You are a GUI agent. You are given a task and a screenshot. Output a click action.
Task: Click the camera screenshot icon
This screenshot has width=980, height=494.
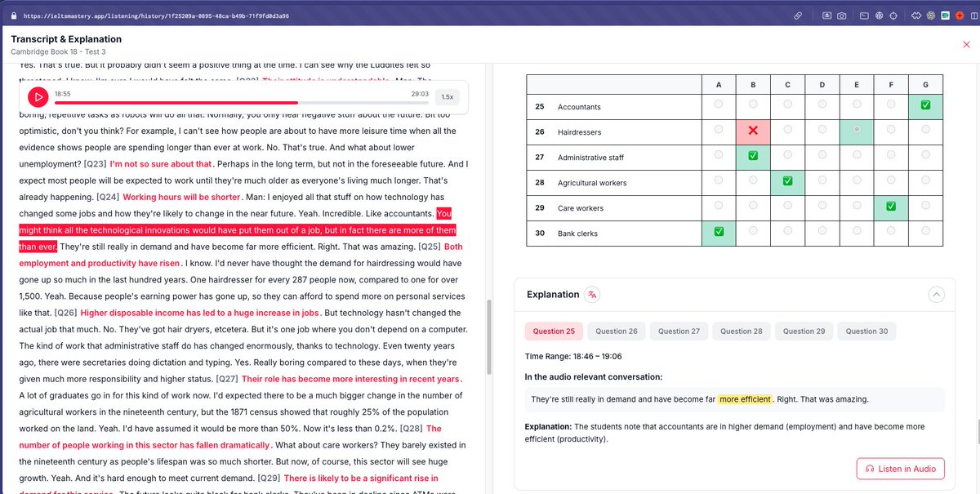[x=841, y=16]
